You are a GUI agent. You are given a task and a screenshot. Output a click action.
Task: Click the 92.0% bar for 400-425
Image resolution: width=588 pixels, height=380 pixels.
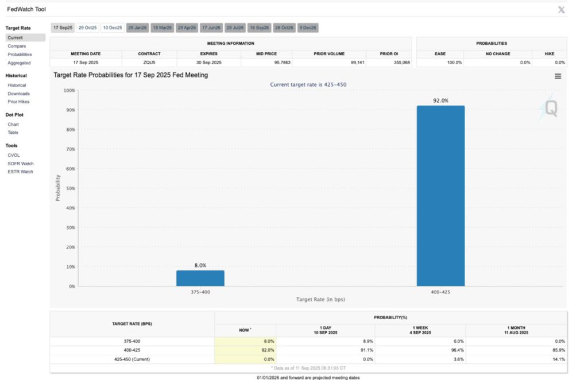coord(440,195)
